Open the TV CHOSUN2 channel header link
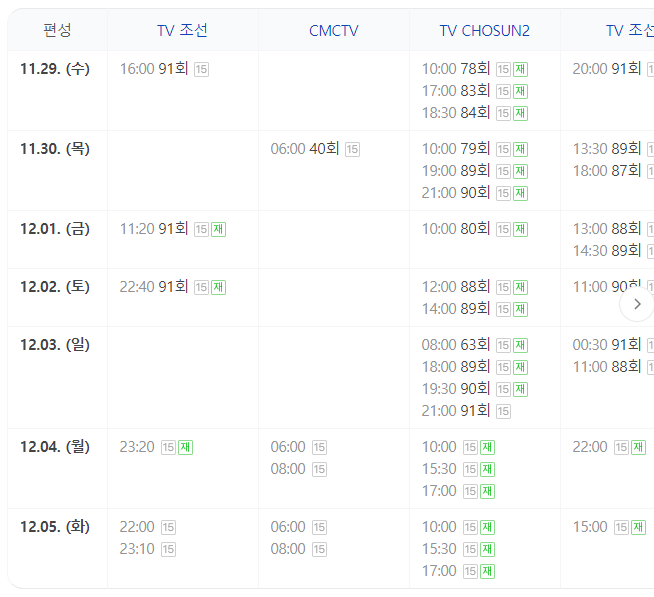 pyautogui.click(x=485, y=31)
